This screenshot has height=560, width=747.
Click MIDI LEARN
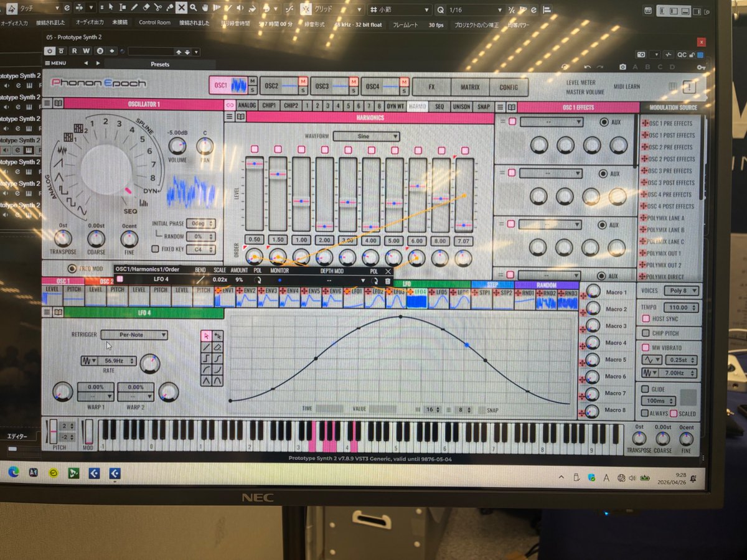627,87
